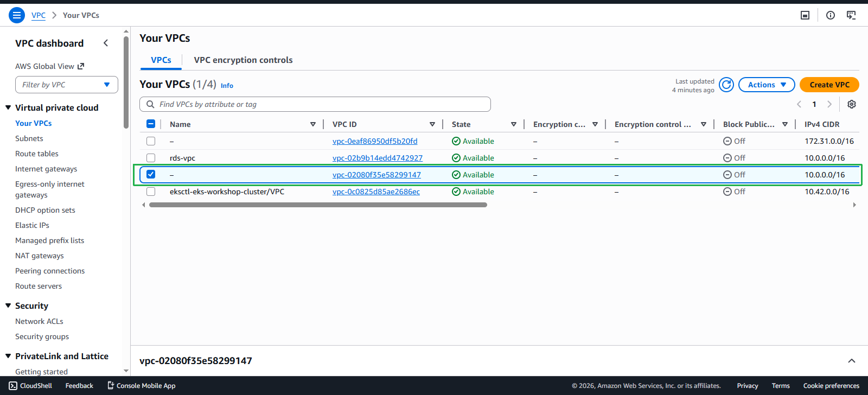The height and width of the screenshot is (395, 868).
Task: Select the eksctl-eks-workshop-cluster/VPC checkbox
Action: 151,192
